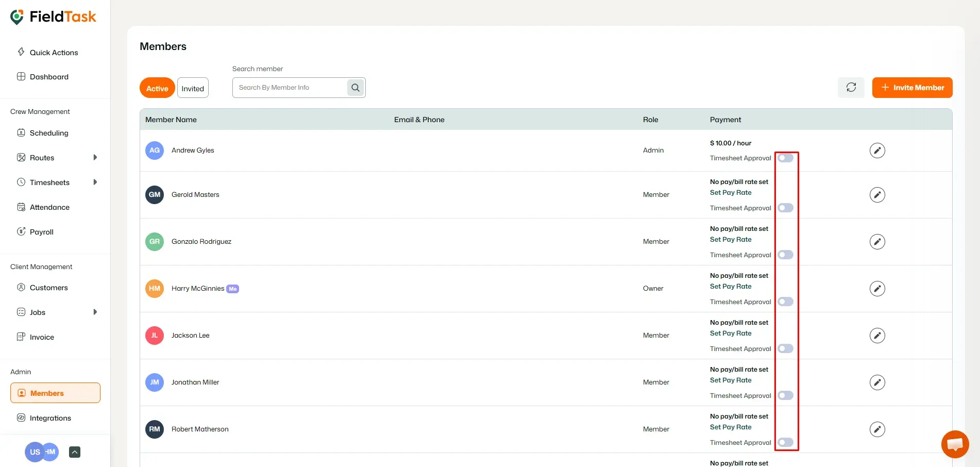
Task: Click the Customers sidebar icon
Action: point(21,287)
